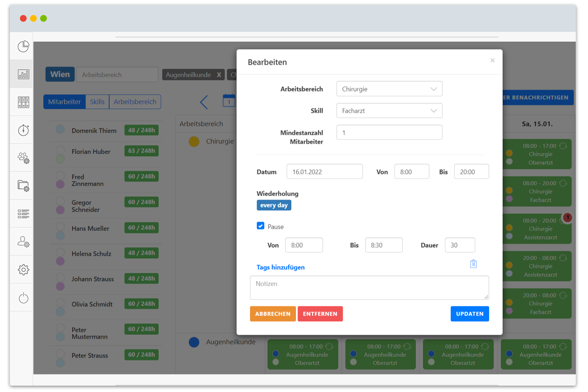Image resolution: width=588 pixels, height=392 pixels.
Task: Click the red notification badge on Assistenzarzt shift
Action: 567,217
